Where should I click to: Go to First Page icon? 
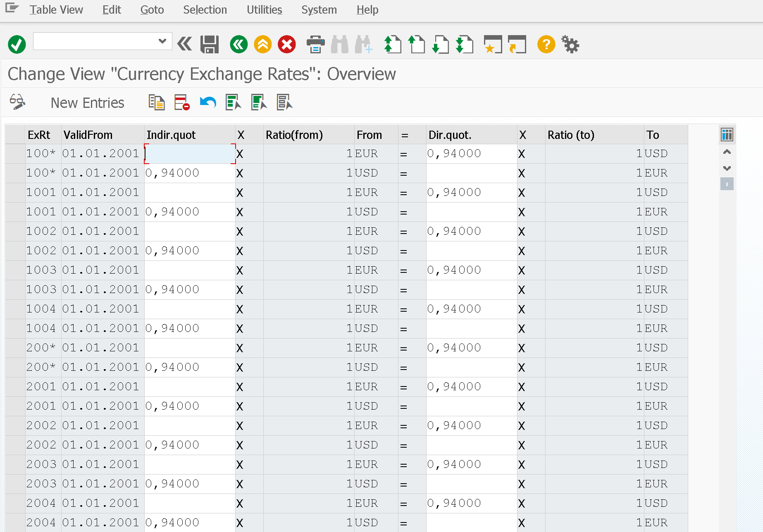click(393, 44)
